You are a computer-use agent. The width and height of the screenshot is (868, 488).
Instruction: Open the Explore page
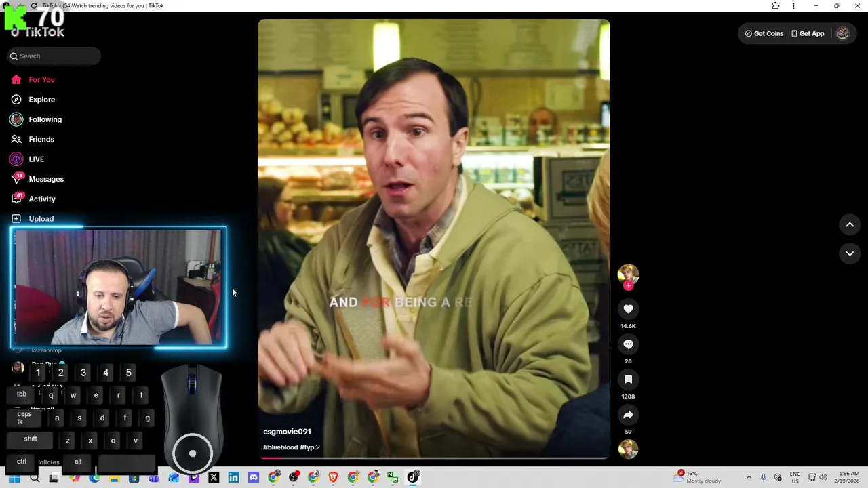pos(33,100)
